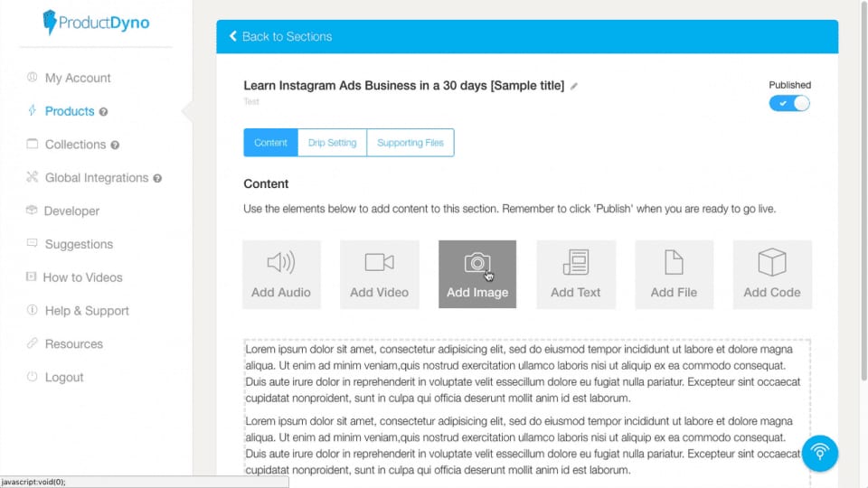This screenshot has width=868, height=488.
Task: Click the Add Video camera icon
Action: click(379, 262)
